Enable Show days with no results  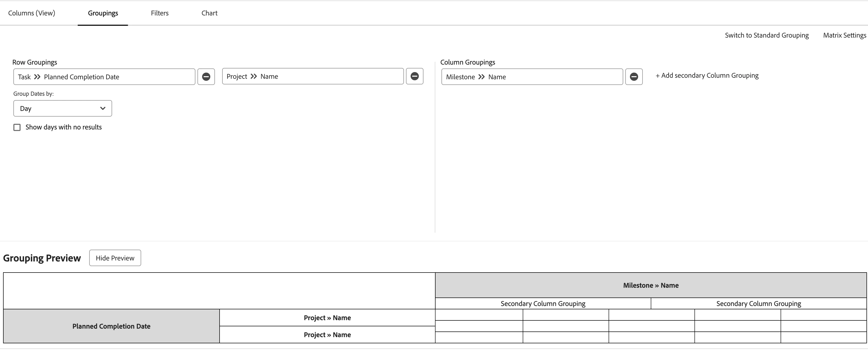(17, 127)
